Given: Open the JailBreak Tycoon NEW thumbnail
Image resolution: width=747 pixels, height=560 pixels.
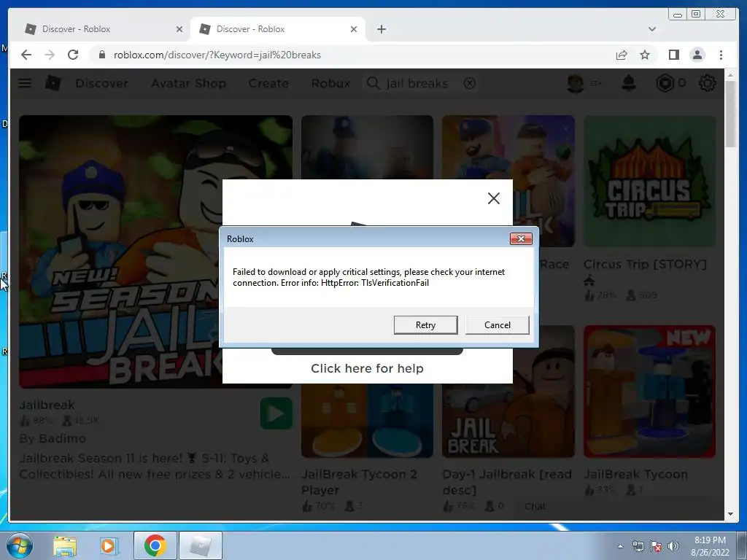Looking at the screenshot, I should tap(649, 392).
